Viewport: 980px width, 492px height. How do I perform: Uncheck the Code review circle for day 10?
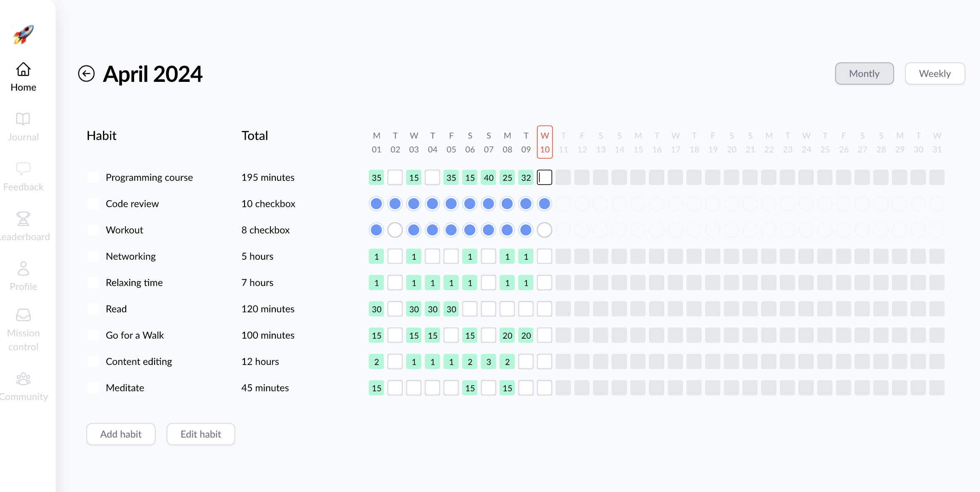pyautogui.click(x=544, y=204)
